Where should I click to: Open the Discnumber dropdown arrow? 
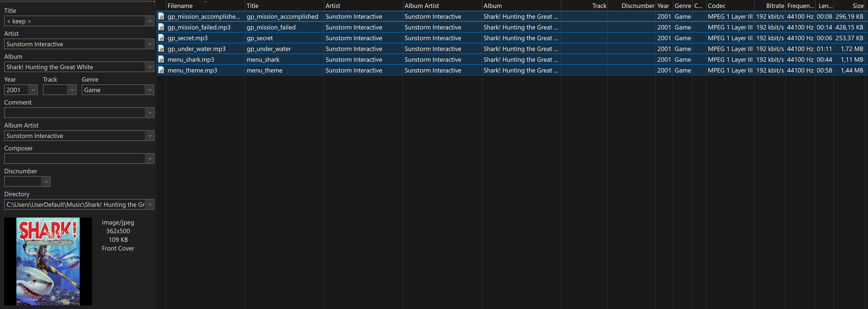point(46,182)
